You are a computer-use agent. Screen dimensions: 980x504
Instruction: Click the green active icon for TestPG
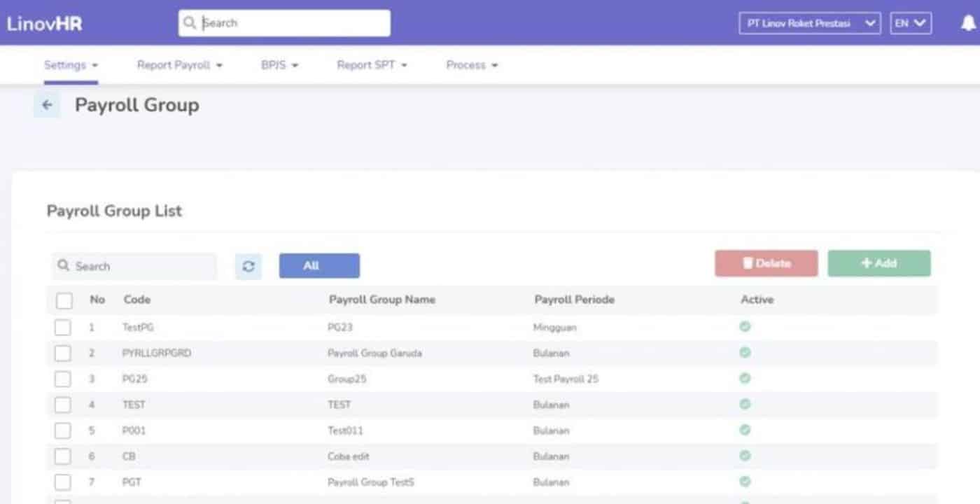(745, 326)
